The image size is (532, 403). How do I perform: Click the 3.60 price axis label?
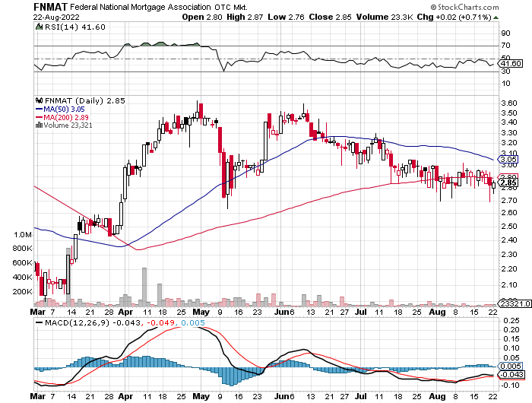pos(509,103)
